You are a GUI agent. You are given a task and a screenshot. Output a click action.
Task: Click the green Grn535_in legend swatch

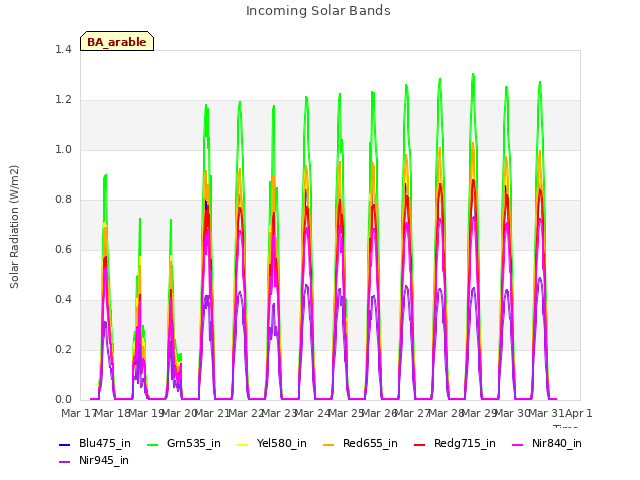[153, 444]
